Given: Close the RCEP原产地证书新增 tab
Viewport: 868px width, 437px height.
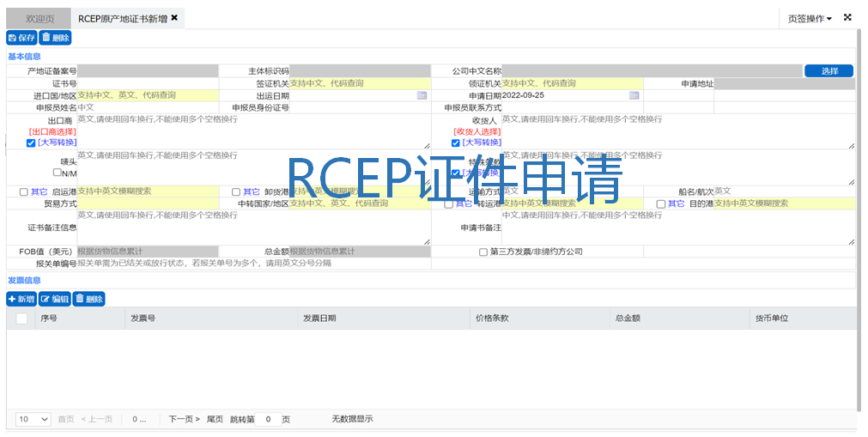Looking at the screenshot, I should (x=174, y=18).
